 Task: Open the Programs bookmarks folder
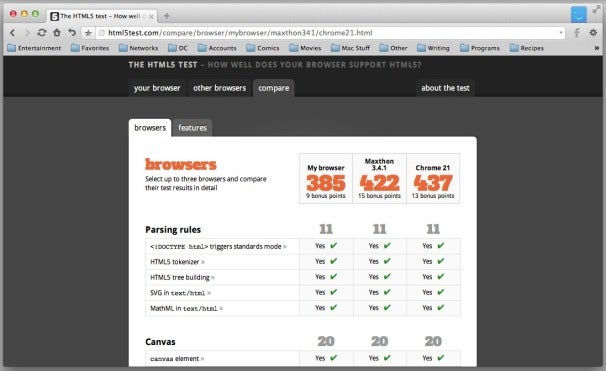[x=480, y=48]
